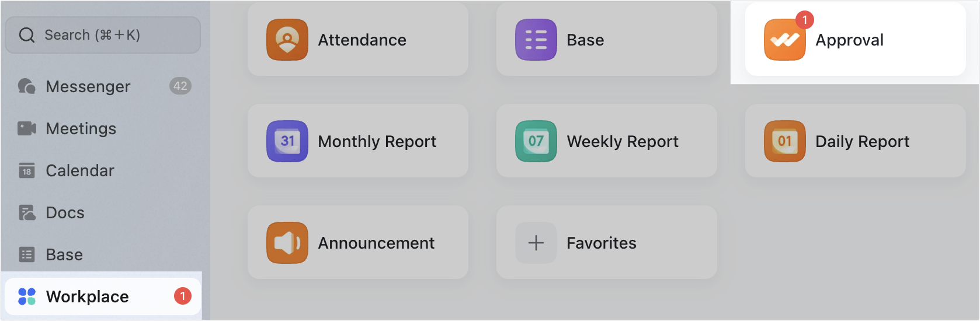Click the Messenger unread badge showing 42
The image size is (980, 321).
180,86
